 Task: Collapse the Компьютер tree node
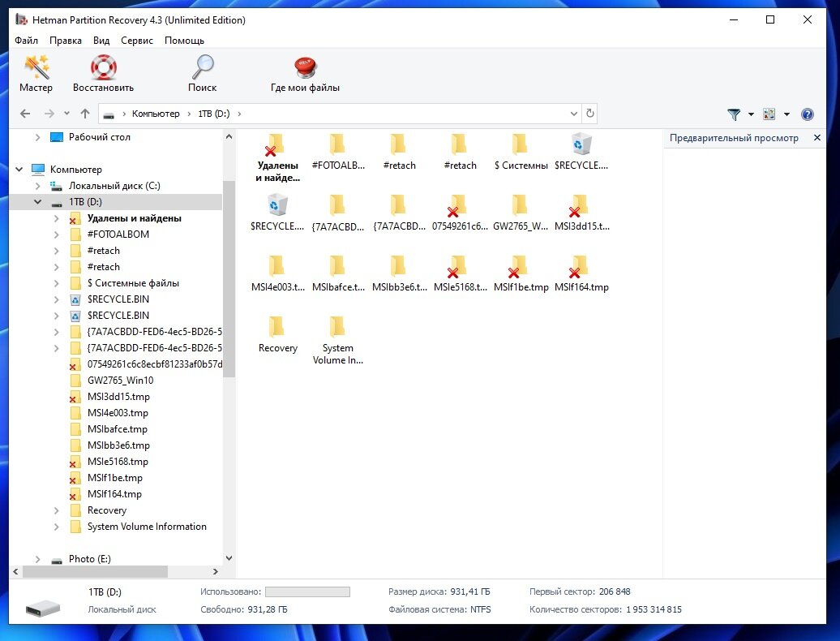point(19,170)
